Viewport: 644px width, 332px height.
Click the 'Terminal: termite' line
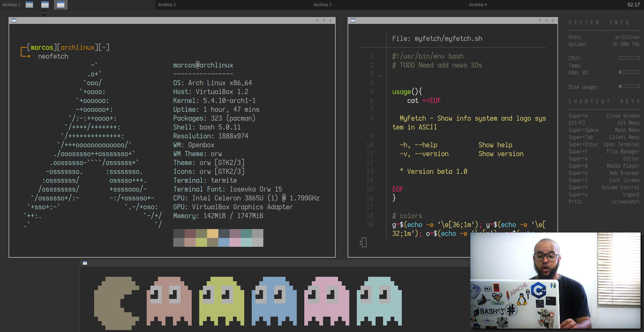click(x=205, y=180)
